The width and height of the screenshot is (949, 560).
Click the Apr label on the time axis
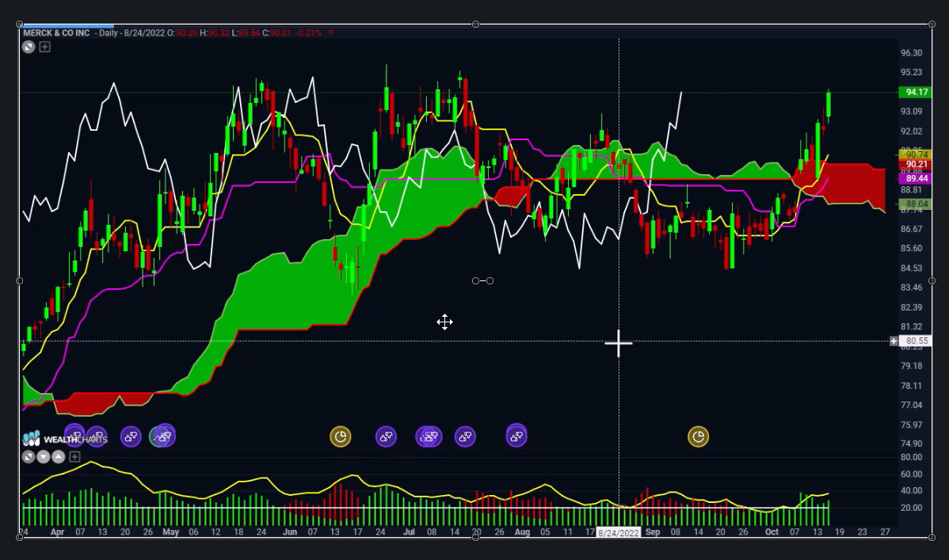[x=58, y=532]
